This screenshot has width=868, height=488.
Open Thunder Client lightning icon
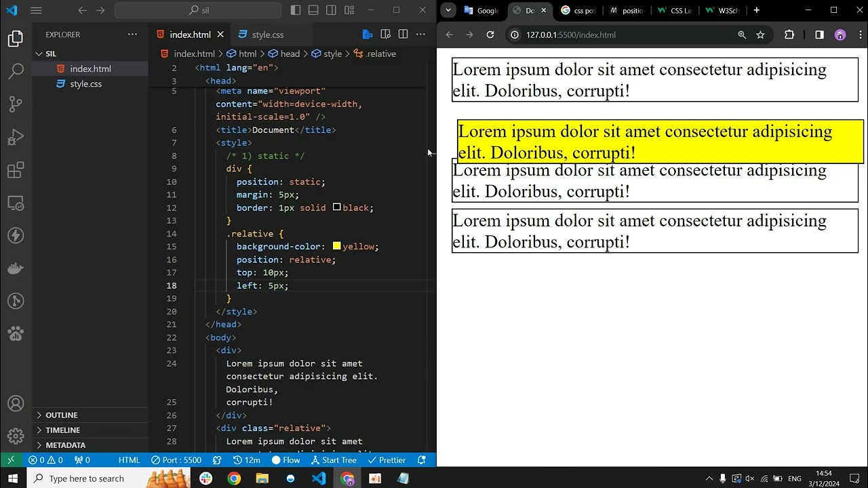(x=16, y=235)
